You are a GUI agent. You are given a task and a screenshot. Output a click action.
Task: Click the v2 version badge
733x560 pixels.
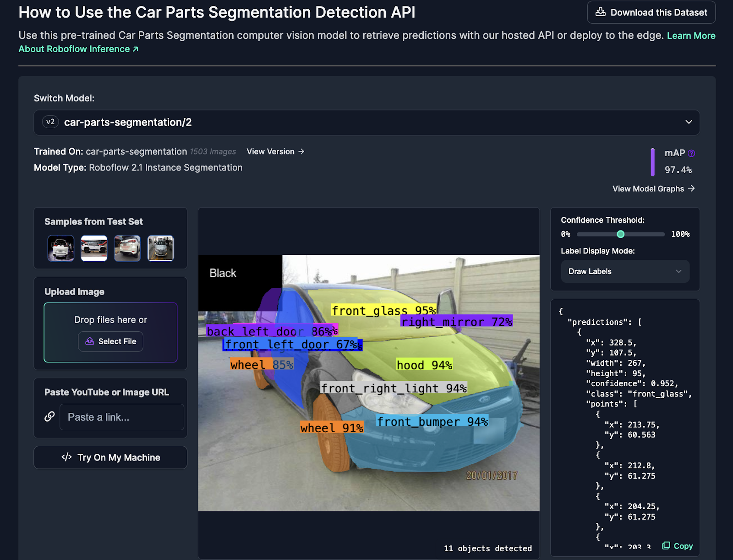coord(50,122)
